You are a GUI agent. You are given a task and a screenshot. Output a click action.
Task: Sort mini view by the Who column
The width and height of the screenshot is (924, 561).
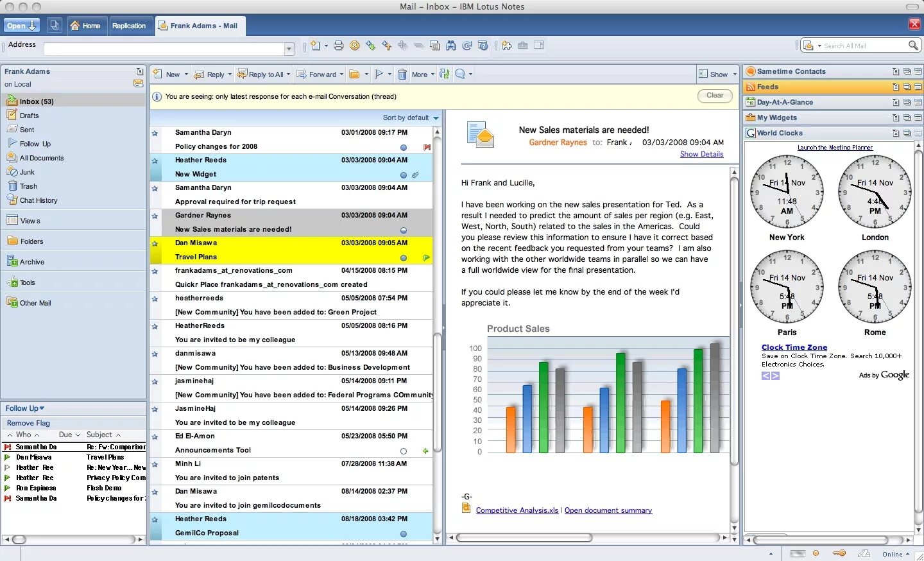(x=23, y=435)
